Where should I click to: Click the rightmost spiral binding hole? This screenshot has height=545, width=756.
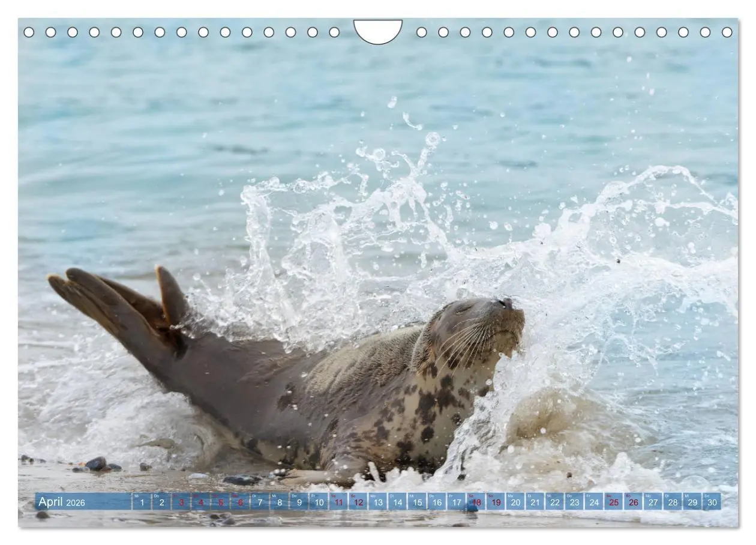point(727,31)
